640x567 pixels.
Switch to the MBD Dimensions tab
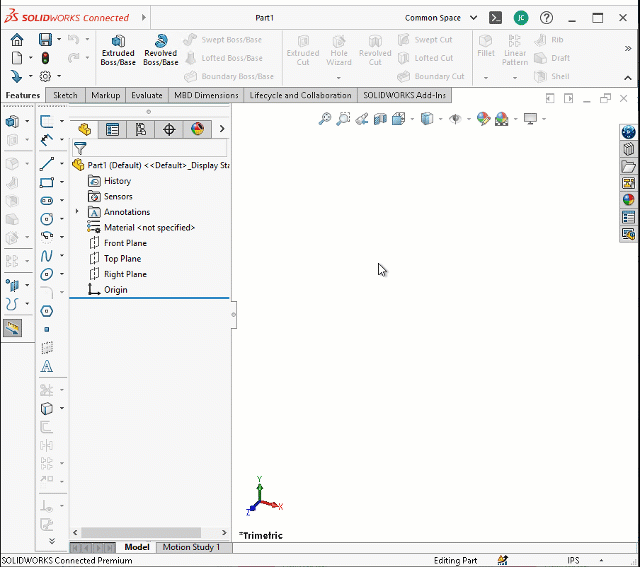(x=206, y=96)
